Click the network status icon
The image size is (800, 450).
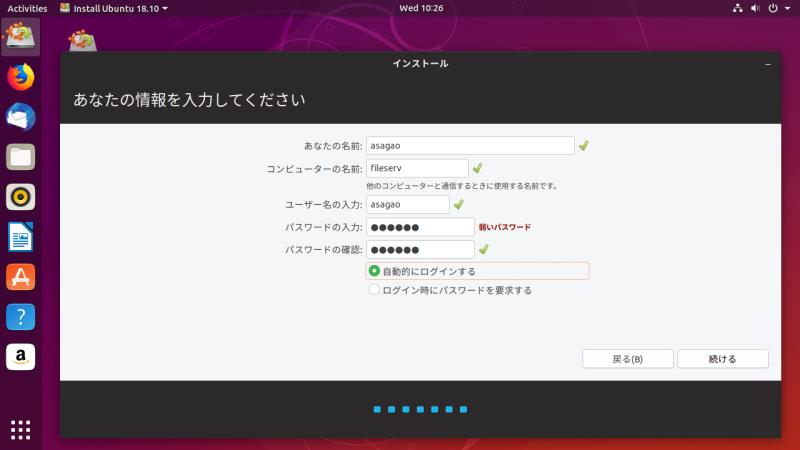coord(737,8)
